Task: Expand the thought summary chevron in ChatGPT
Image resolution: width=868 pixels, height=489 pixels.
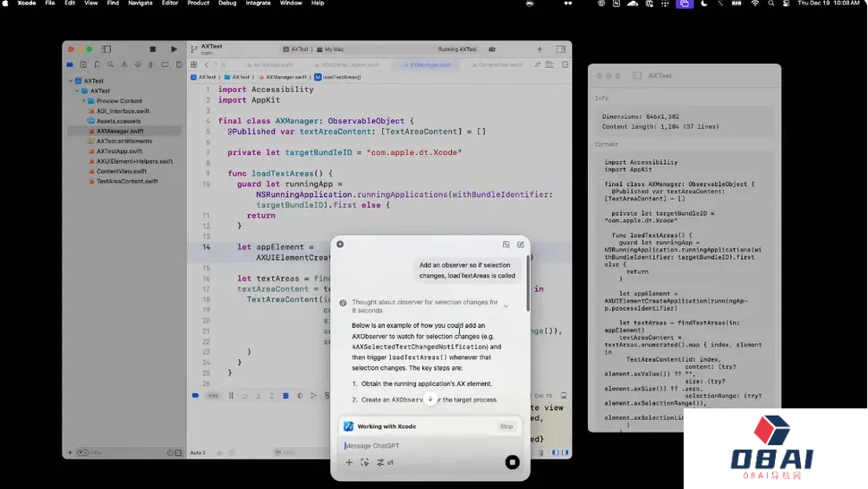Action: coord(506,306)
